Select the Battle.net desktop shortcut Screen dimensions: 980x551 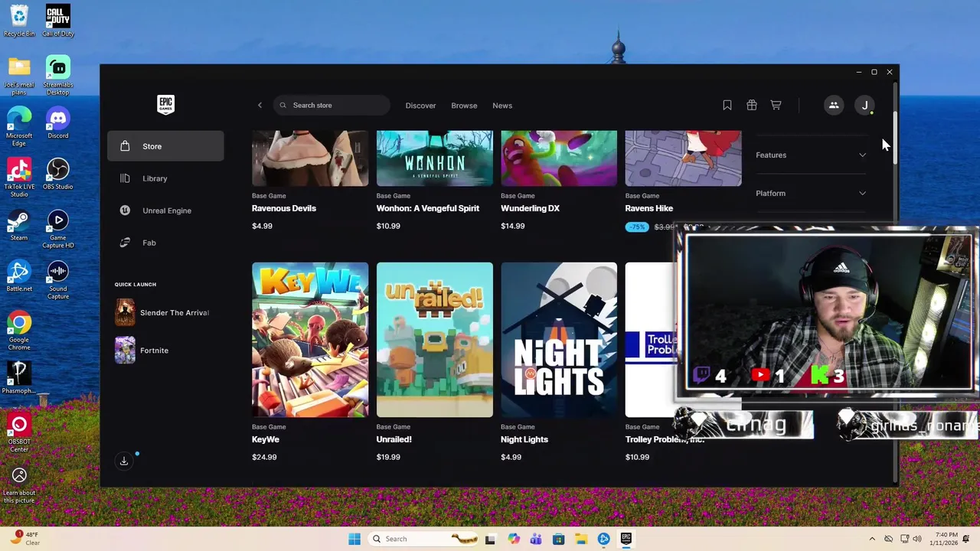coord(19,276)
